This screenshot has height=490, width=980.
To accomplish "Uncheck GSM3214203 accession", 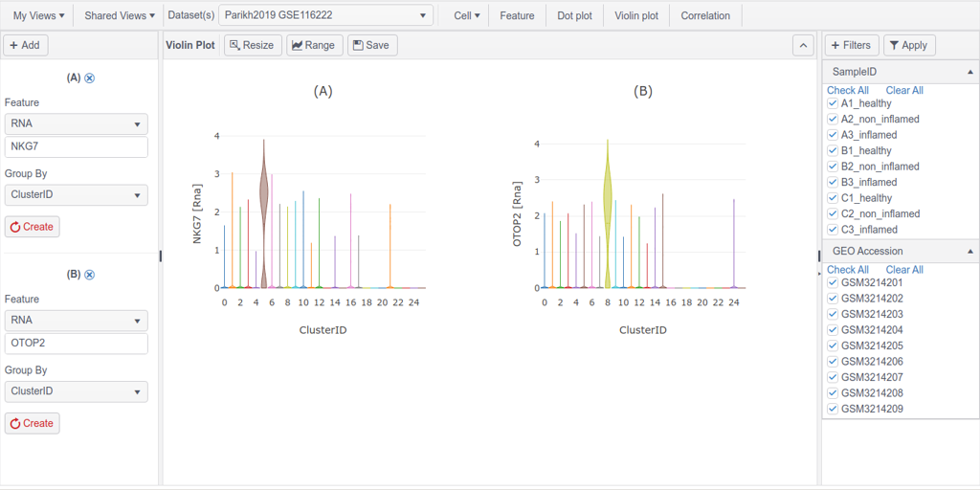I will [x=833, y=314].
